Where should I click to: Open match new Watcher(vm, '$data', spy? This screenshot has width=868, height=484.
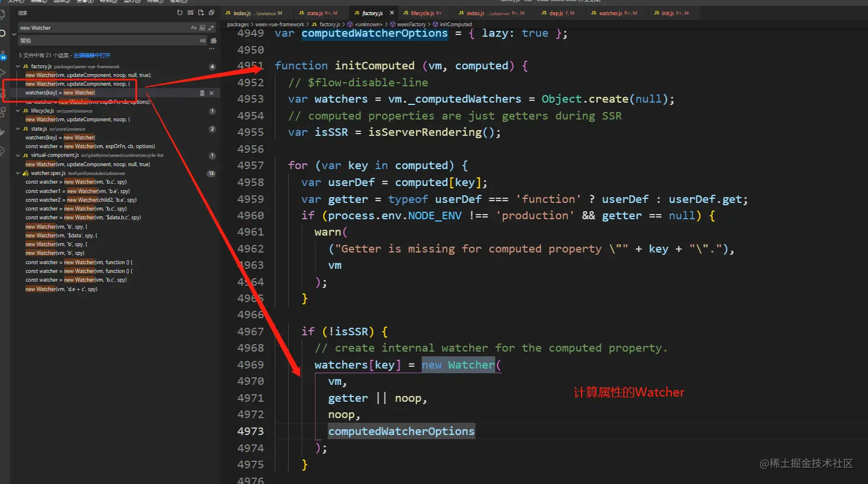(x=61, y=236)
